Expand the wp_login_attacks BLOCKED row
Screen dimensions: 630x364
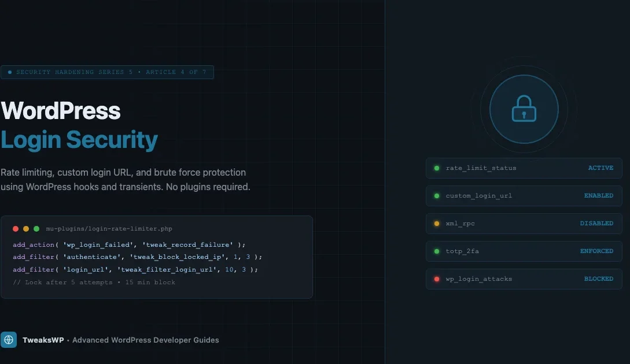(x=524, y=278)
